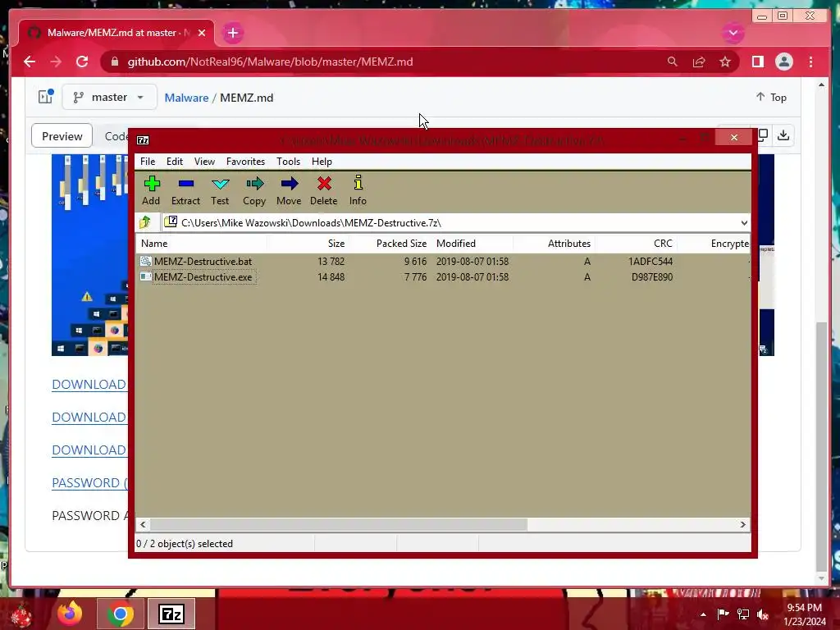Open tab search dropdown in Chrome
This screenshot has height=630, width=840.
733,33
